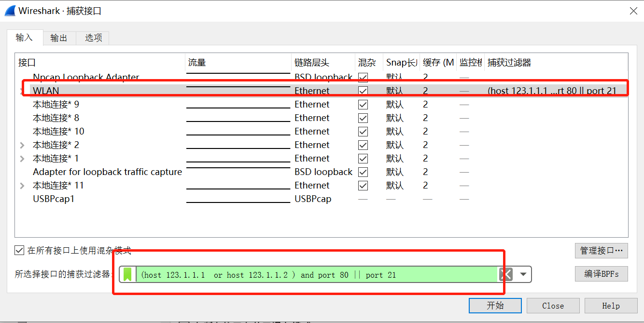Select the 本地连接* 9 interface
This screenshot has height=323, width=644.
(56, 104)
